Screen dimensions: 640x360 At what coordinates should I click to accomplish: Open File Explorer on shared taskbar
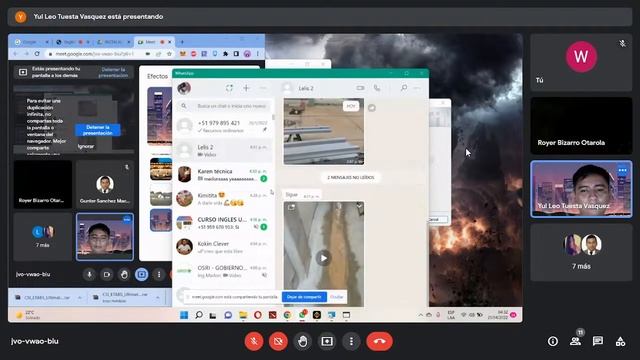(243, 315)
